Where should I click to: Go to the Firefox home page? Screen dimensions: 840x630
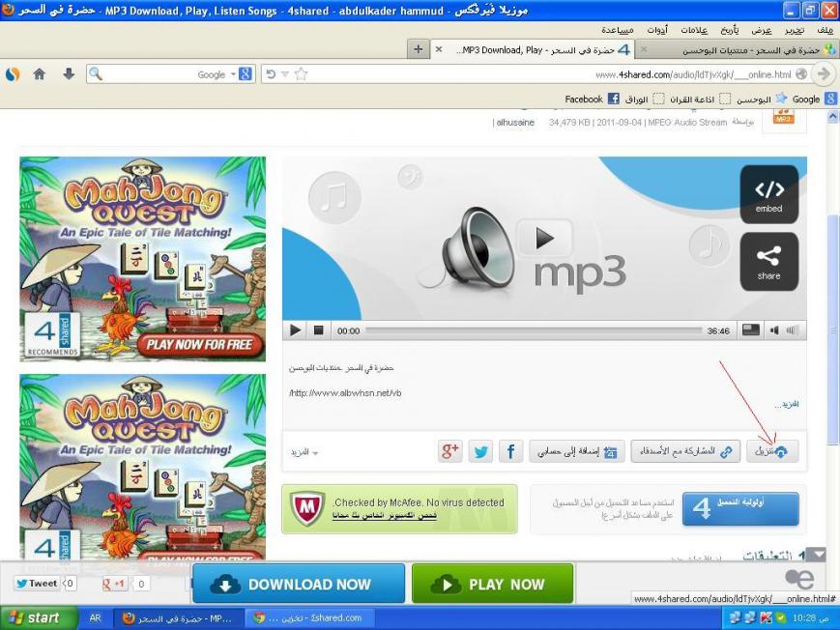coord(40,74)
